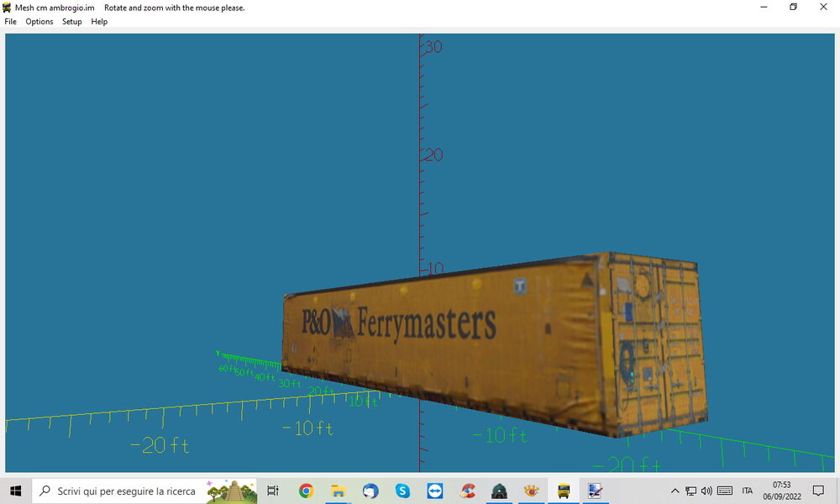Open the Help menu
The image size is (840, 504).
pyautogui.click(x=99, y=22)
